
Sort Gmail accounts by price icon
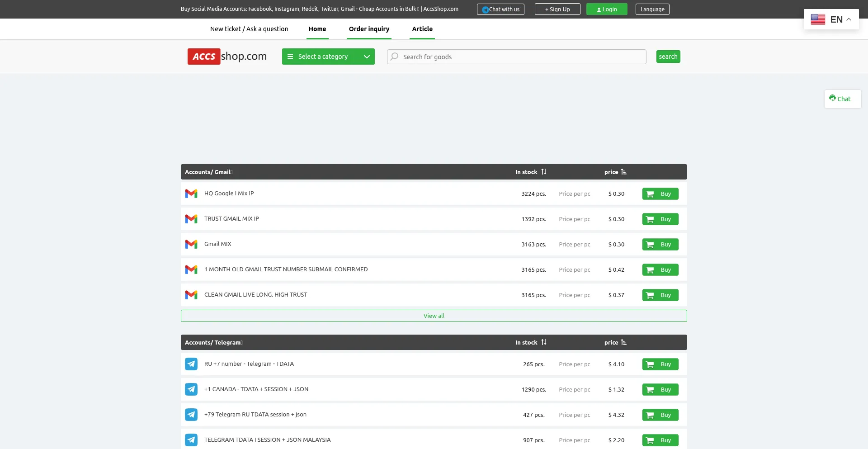click(624, 172)
